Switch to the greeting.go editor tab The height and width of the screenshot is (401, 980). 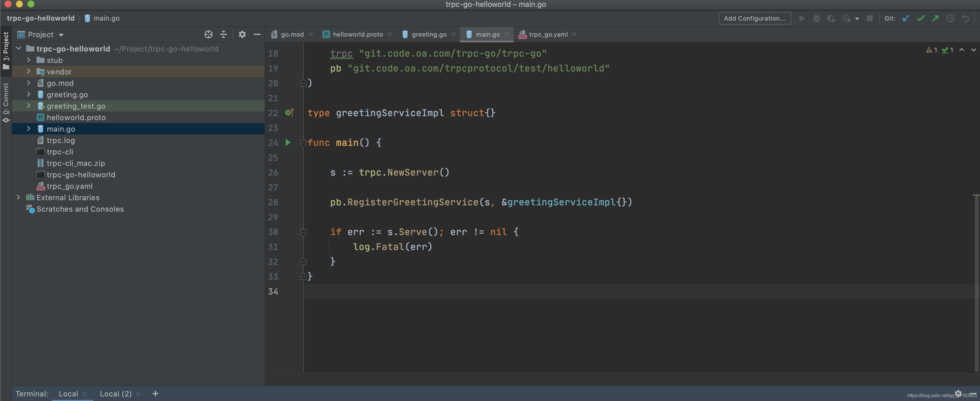429,35
